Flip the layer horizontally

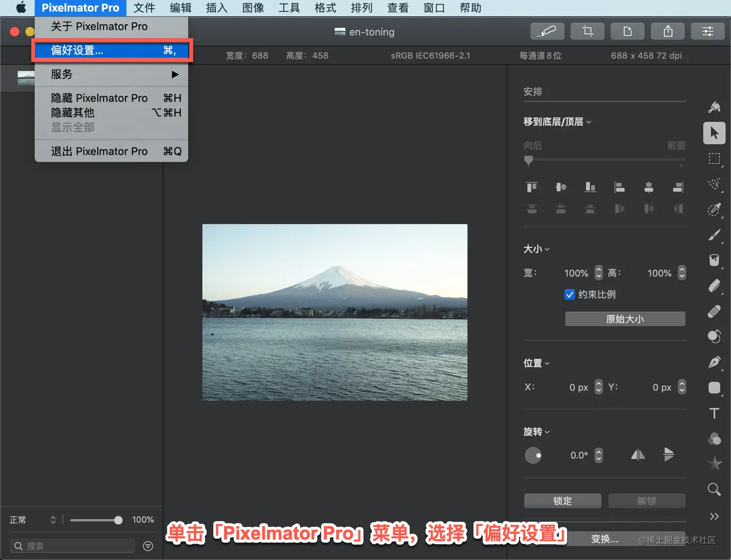tap(638, 455)
